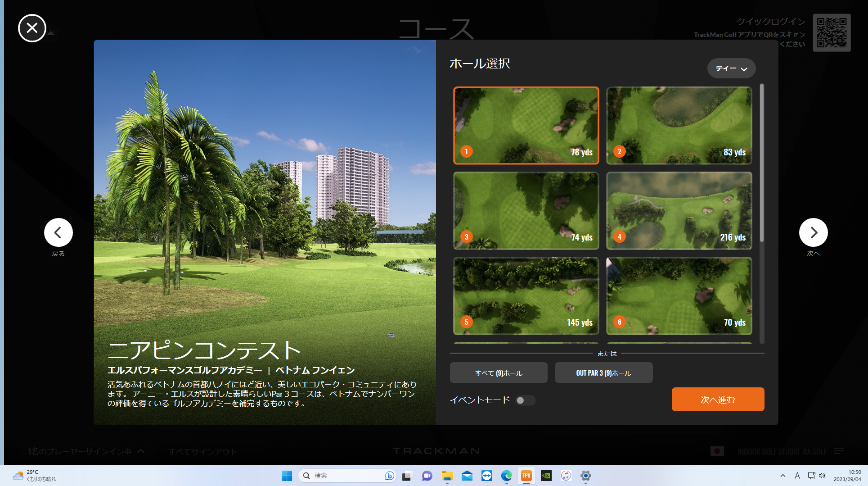Open network status in system tray

pyautogui.click(x=811, y=476)
